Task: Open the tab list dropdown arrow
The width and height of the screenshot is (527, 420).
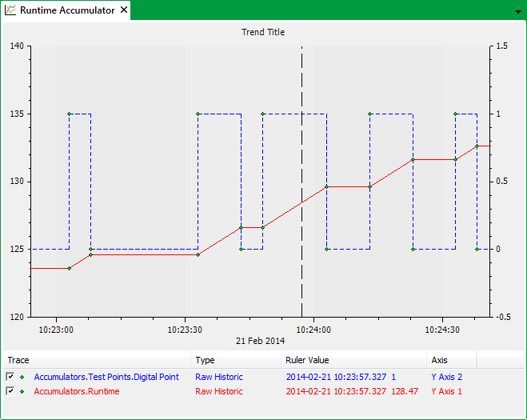Action: click(517, 12)
